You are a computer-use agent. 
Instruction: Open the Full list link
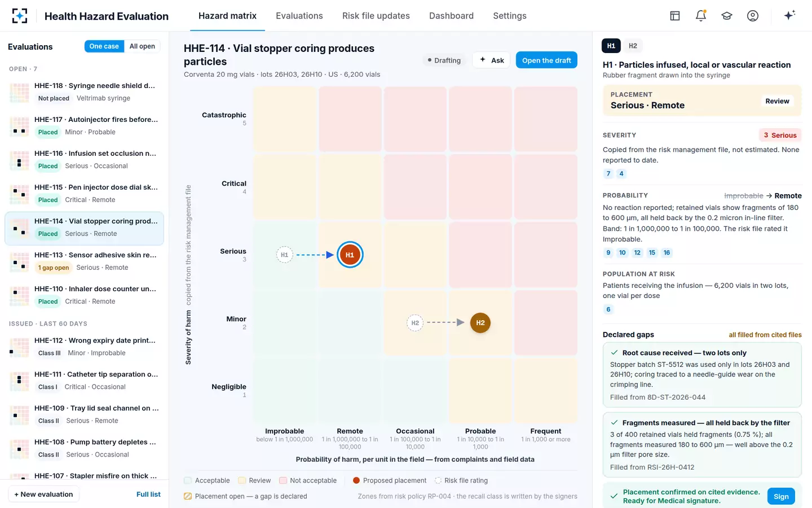[x=148, y=494]
